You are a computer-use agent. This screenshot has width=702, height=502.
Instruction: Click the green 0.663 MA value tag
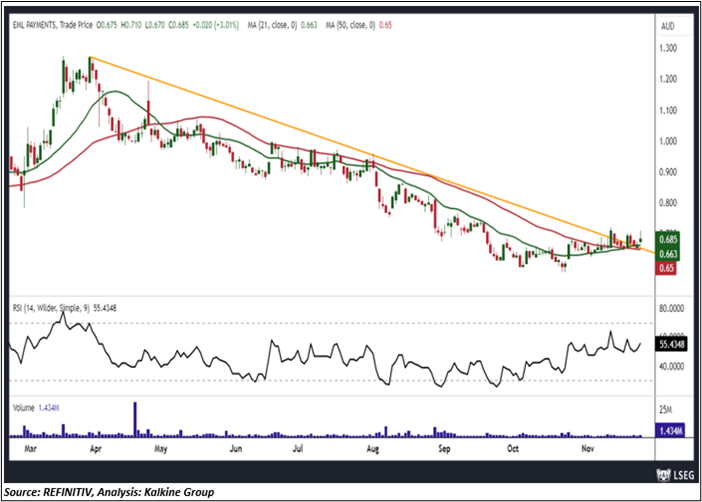click(667, 254)
